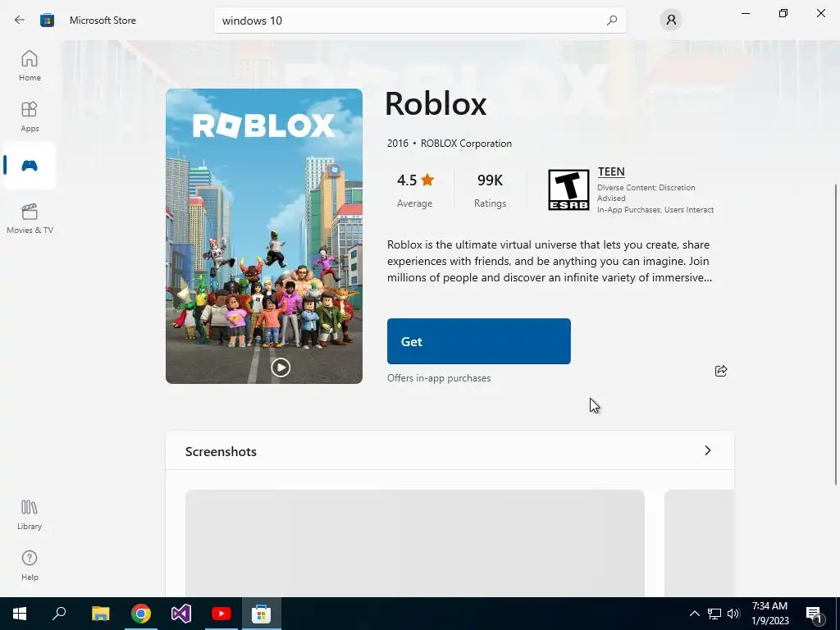The width and height of the screenshot is (840, 630).
Task: Click the ESRB T rating badge
Action: (x=568, y=189)
